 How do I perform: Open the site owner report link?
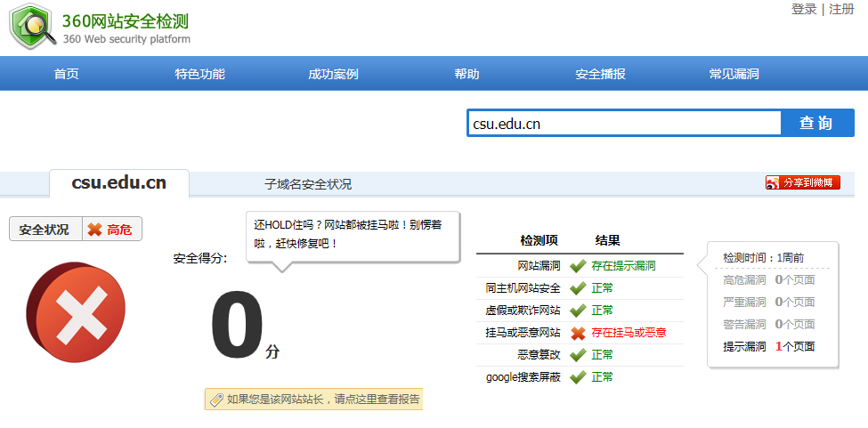point(322,400)
